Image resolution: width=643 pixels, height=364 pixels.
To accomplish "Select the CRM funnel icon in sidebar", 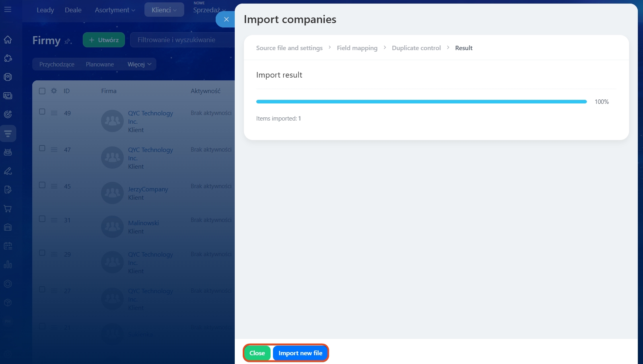I will point(8,133).
